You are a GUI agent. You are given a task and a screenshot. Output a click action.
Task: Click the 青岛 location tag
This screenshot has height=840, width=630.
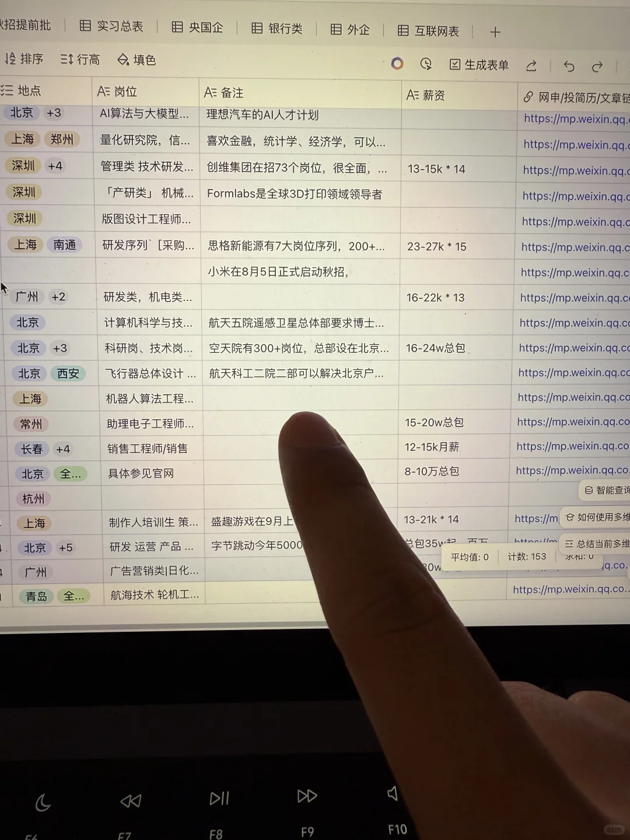[36, 596]
